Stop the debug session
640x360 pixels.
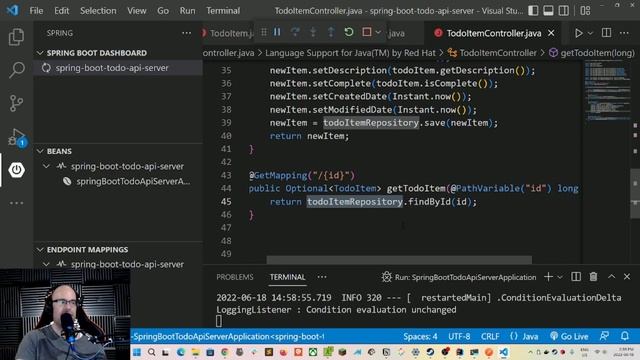click(367, 32)
